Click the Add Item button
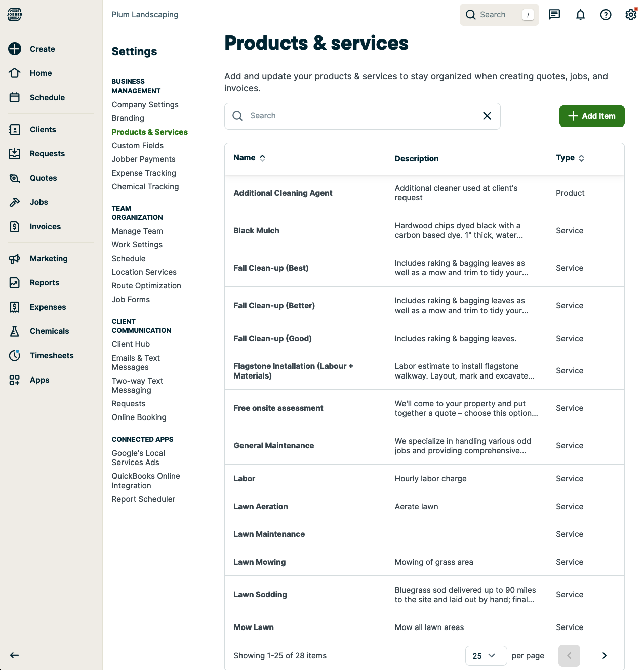The width and height of the screenshot is (644, 670). (x=591, y=116)
